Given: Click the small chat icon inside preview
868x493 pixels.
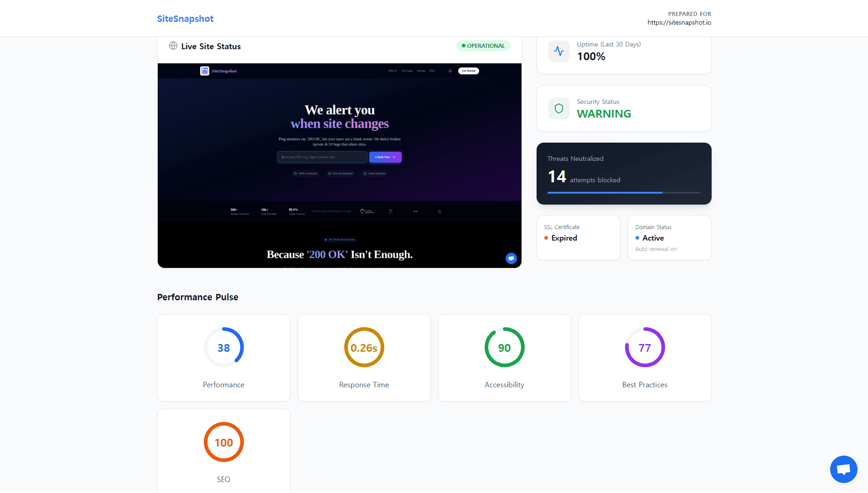Looking at the screenshot, I should tap(511, 258).
